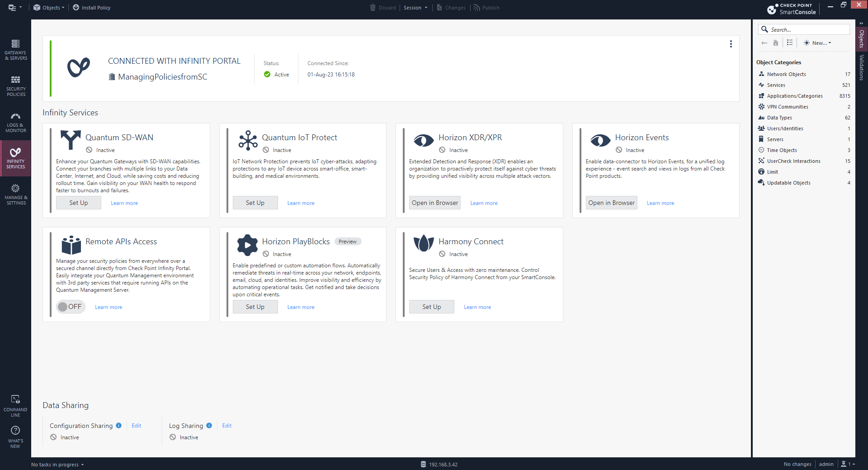Click the Quantum SD-WAN service icon
Viewport: 868px width, 470px height.
[x=71, y=140]
